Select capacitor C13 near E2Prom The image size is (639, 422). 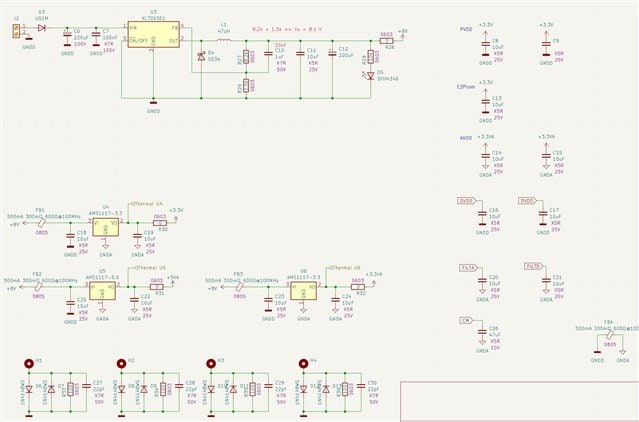(485, 104)
